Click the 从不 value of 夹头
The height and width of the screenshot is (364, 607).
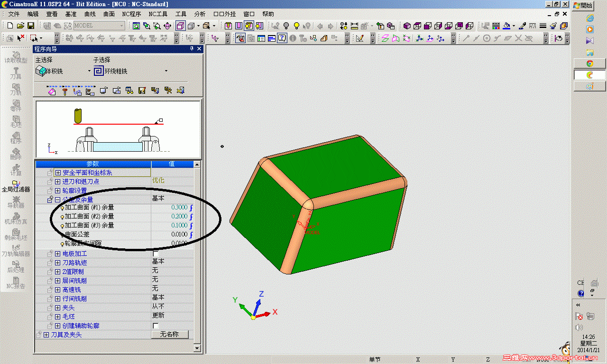click(158, 307)
